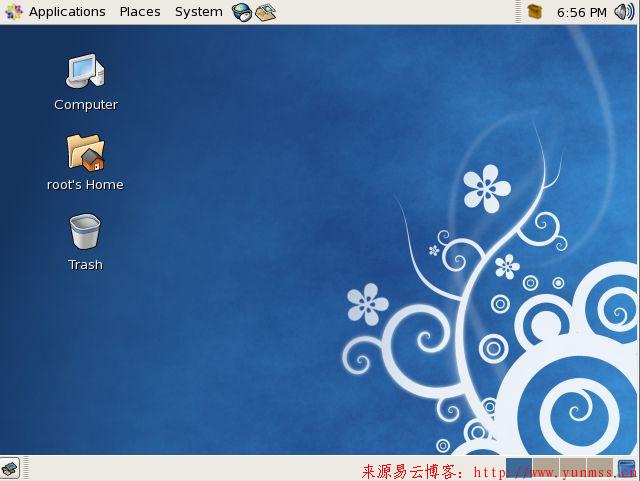Switch to the fourth workspace in switcher
Image resolution: width=640 pixels, height=481 pixels.
coord(600,468)
